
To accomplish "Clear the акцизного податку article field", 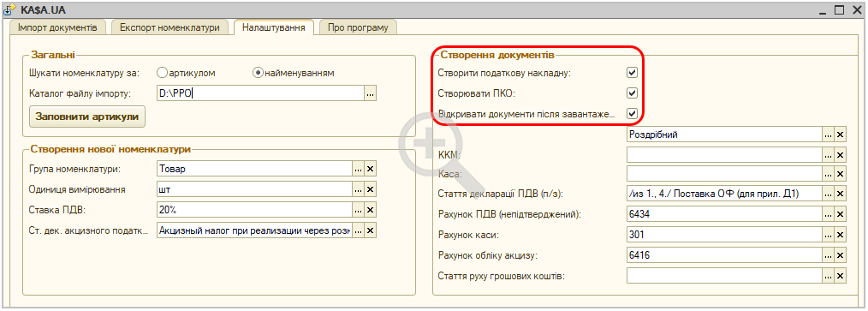I will tap(371, 230).
